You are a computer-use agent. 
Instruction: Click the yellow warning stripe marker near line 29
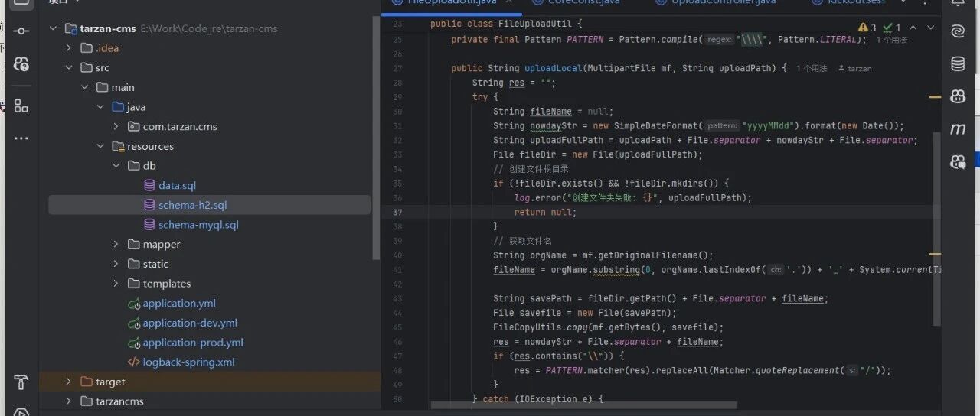936,98
